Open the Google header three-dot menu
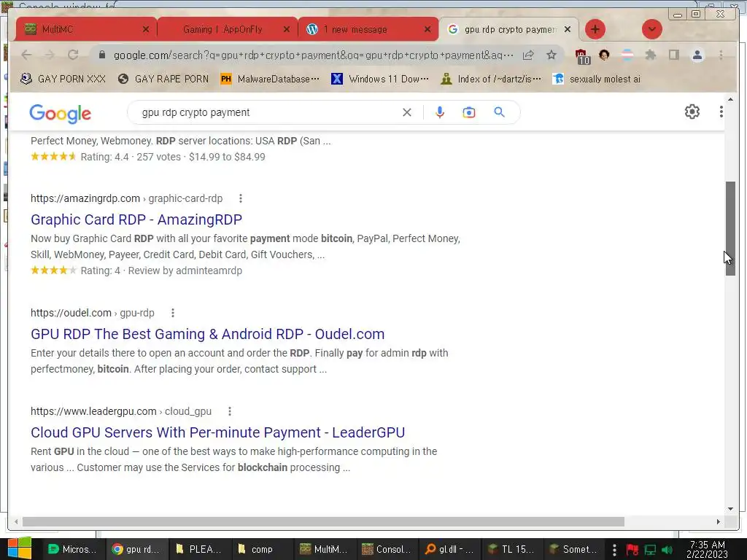This screenshot has width=747, height=560. click(721, 112)
